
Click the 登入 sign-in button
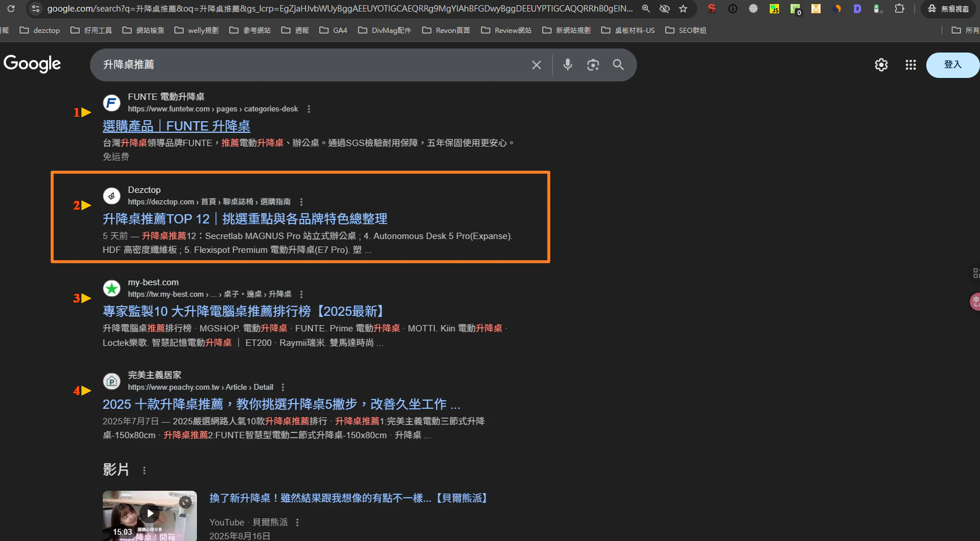point(953,65)
